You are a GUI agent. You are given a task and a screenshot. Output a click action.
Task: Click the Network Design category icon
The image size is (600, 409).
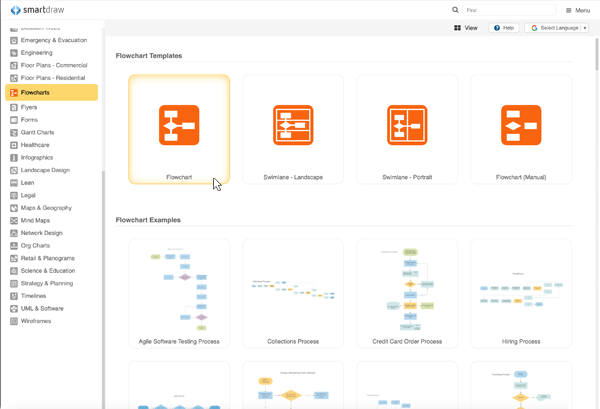click(x=14, y=233)
